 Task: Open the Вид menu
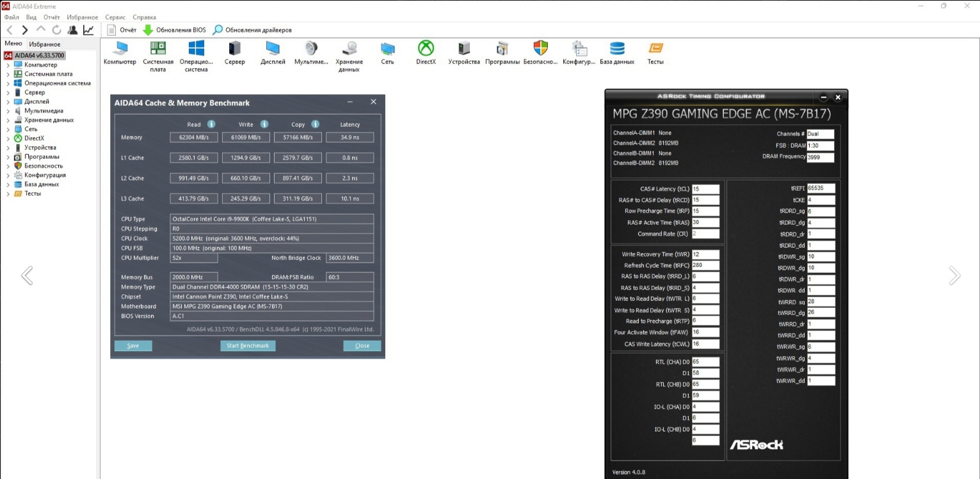pyautogui.click(x=31, y=17)
